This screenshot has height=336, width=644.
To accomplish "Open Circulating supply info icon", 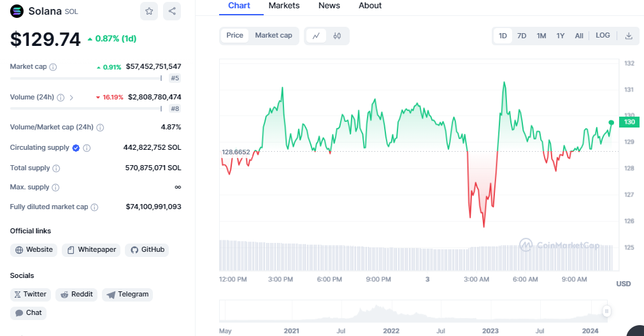I will pyautogui.click(x=87, y=148).
